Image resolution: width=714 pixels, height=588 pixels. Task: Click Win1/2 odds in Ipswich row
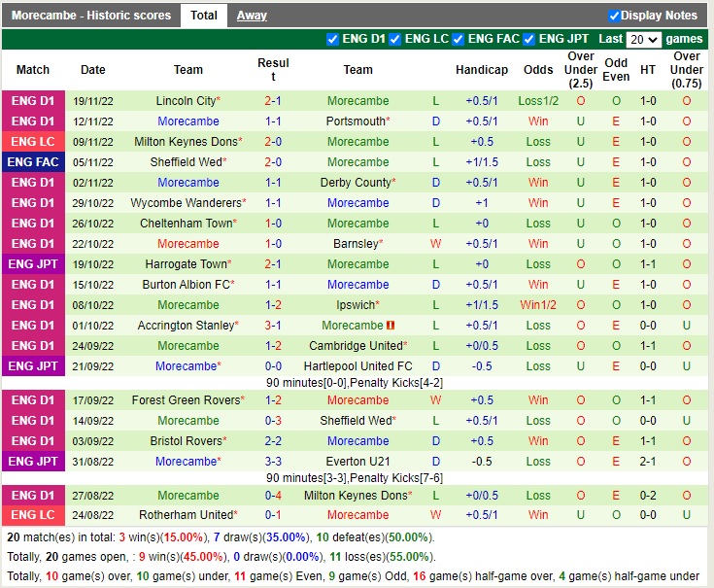click(538, 305)
